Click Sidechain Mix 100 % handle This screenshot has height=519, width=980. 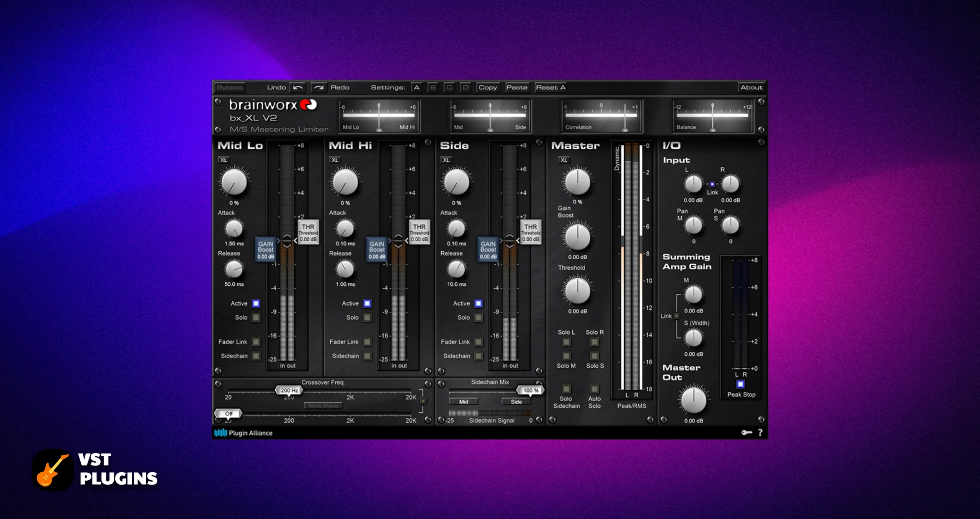click(531, 390)
